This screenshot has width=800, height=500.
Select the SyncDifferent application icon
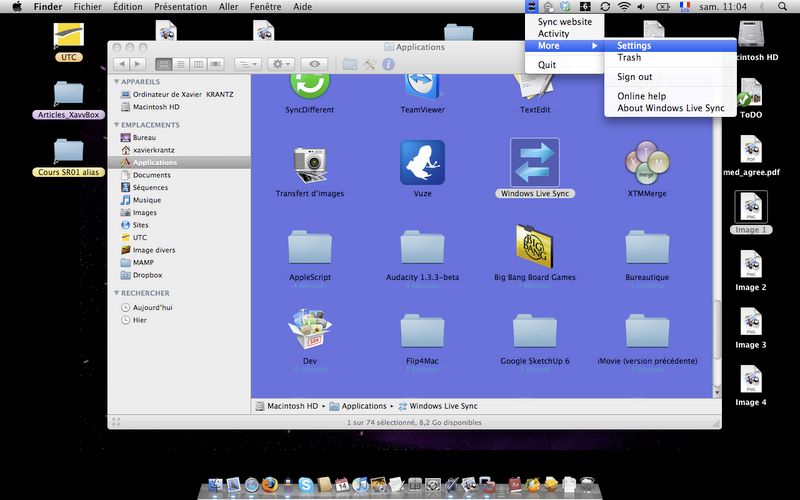(x=310, y=87)
